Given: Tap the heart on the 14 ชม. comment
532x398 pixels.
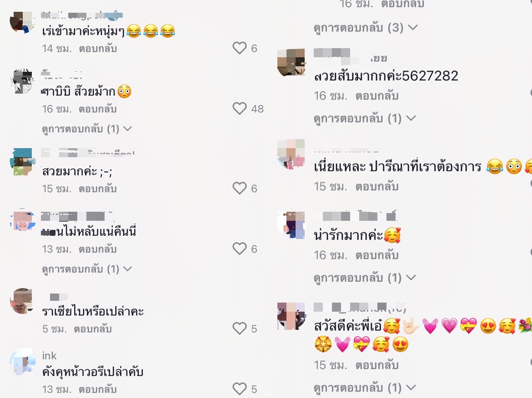Looking at the screenshot, I should point(240,48).
